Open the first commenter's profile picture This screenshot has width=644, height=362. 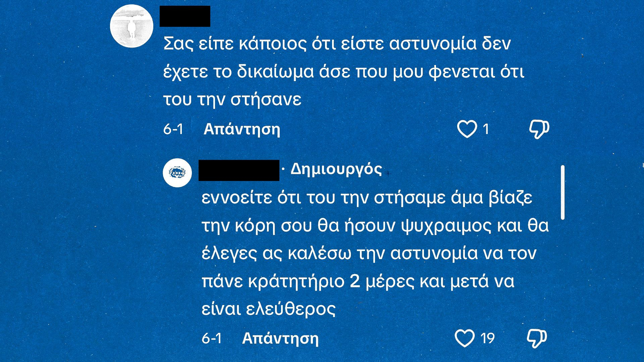(x=131, y=26)
